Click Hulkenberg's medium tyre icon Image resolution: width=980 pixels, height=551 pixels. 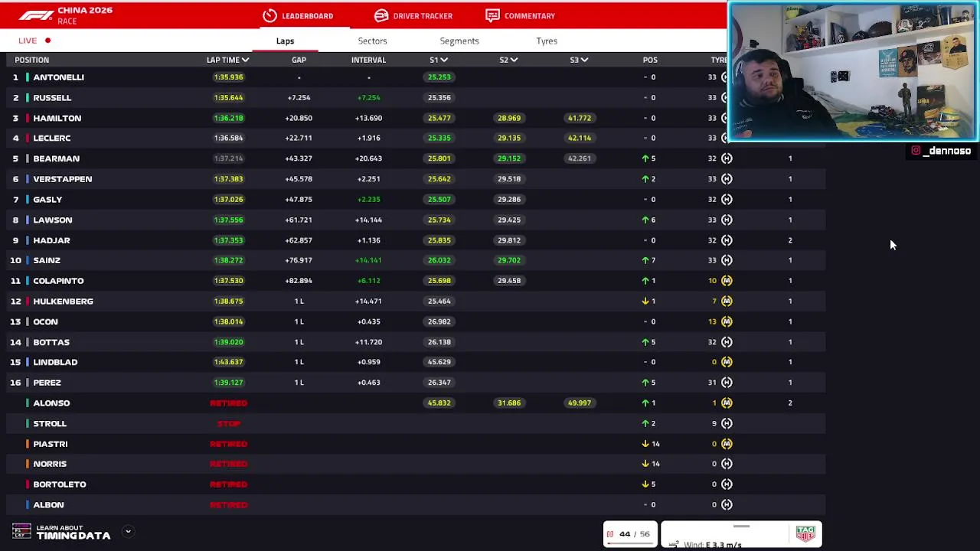(727, 301)
